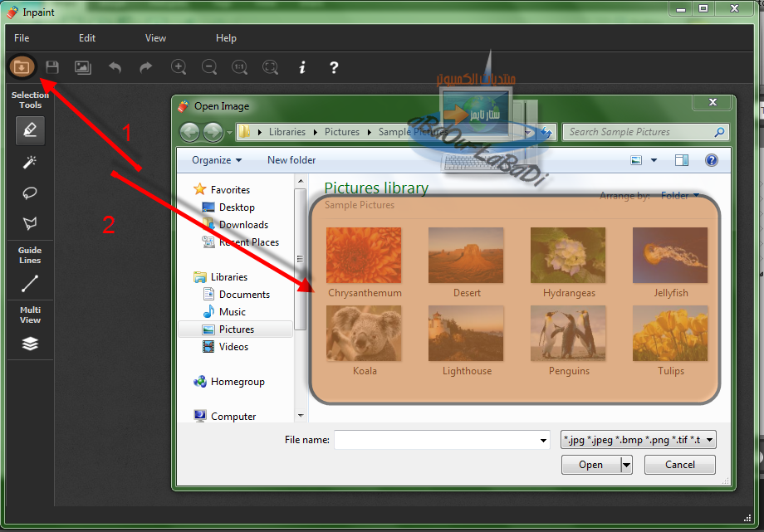Redo the last action

[145, 67]
